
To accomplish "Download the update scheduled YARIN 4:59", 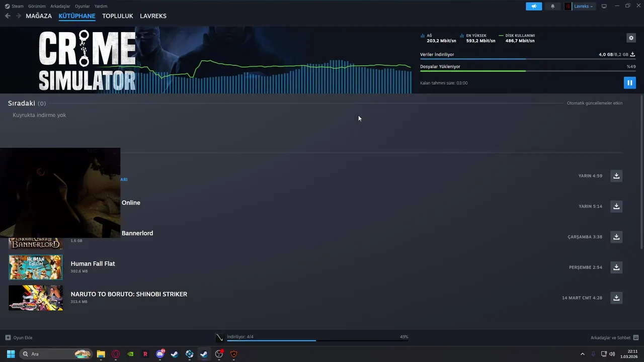I will click(x=616, y=175).
